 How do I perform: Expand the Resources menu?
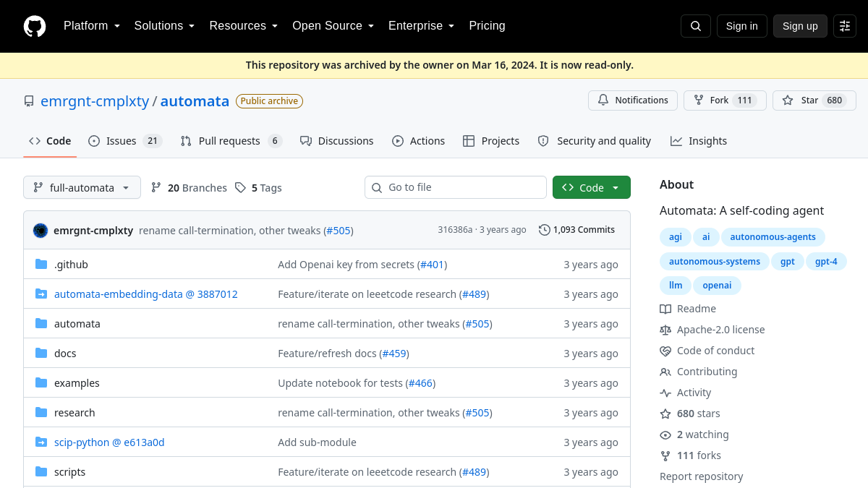pos(244,26)
